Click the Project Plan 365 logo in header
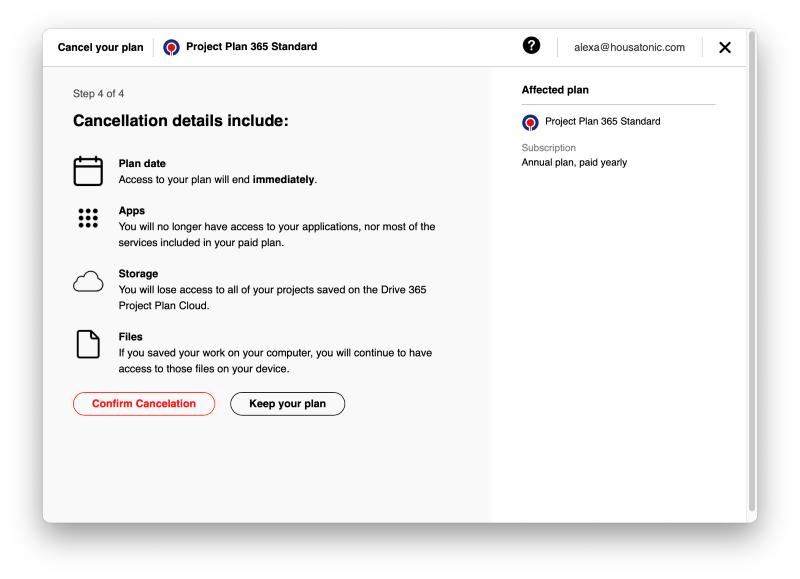Viewport: 800px width, 579px height. 171,47
